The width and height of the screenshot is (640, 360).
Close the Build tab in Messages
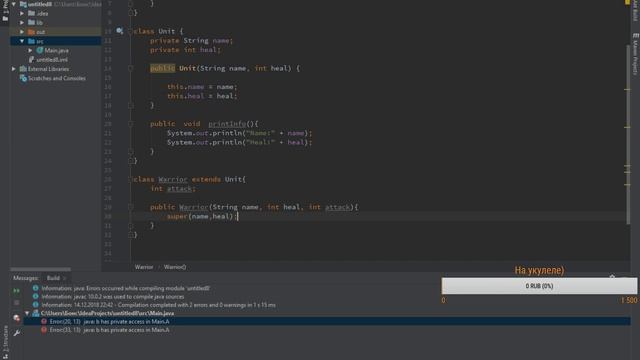click(64, 278)
